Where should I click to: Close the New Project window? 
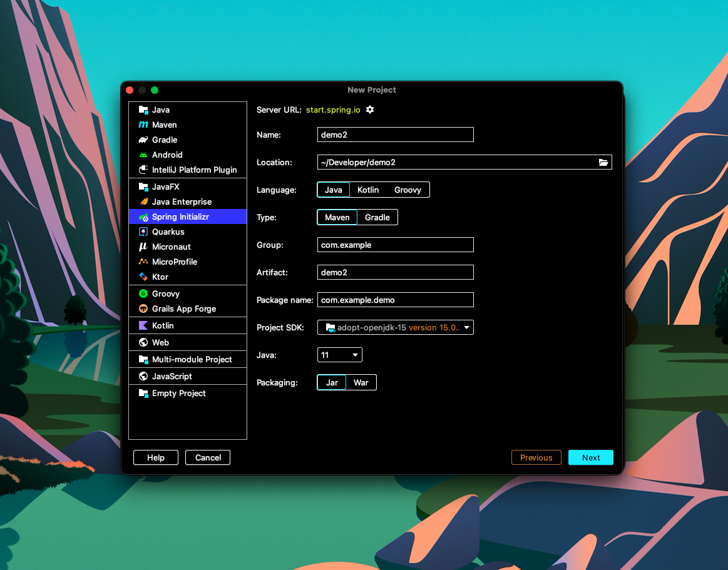coord(130,90)
